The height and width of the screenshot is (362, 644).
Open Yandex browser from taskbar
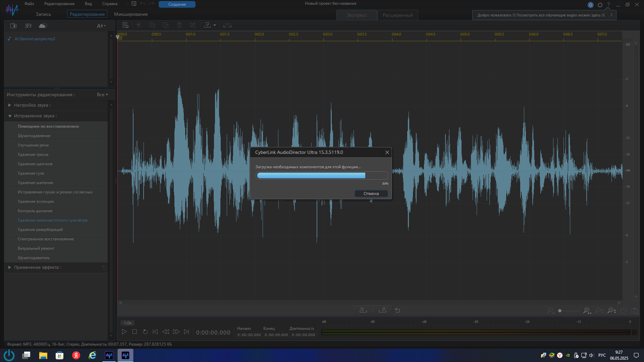point(76,355)
